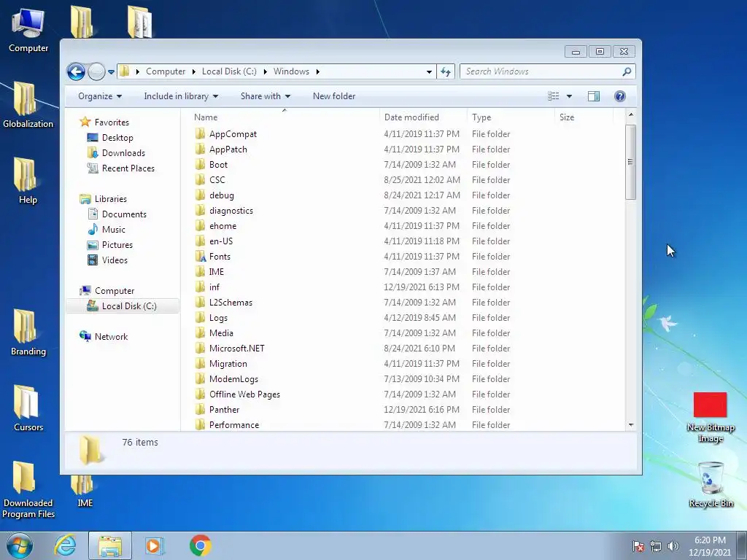747x560 pixels.
Task: Select the Microsoft.NET folder
Action: (x=237, y=349)
